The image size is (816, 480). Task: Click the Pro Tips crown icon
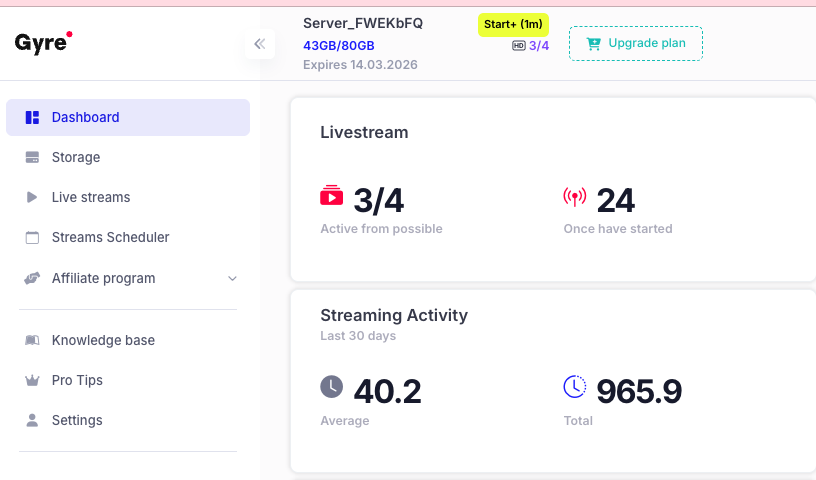32,380
